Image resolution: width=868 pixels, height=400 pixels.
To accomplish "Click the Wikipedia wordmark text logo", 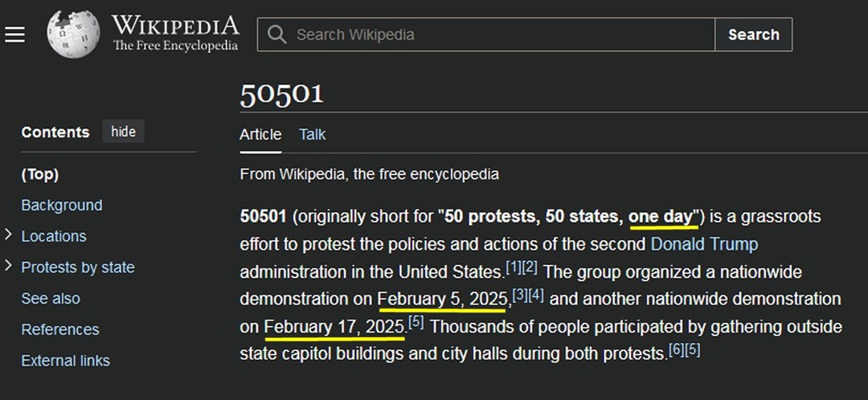I will point(175,34).
